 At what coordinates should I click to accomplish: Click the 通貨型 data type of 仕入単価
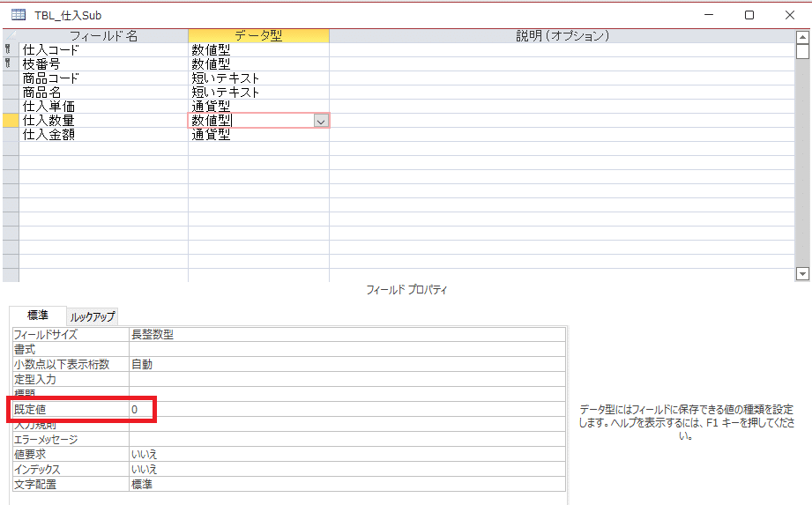tap(258, 106)
